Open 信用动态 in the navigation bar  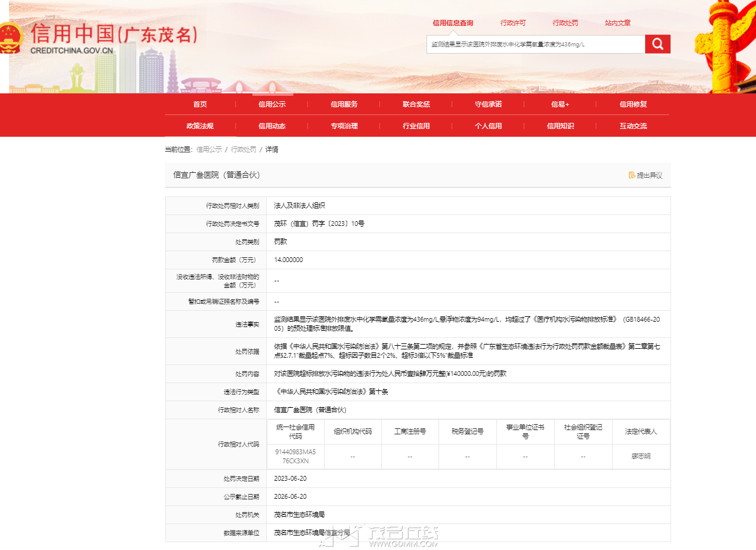tap(272, 126)
